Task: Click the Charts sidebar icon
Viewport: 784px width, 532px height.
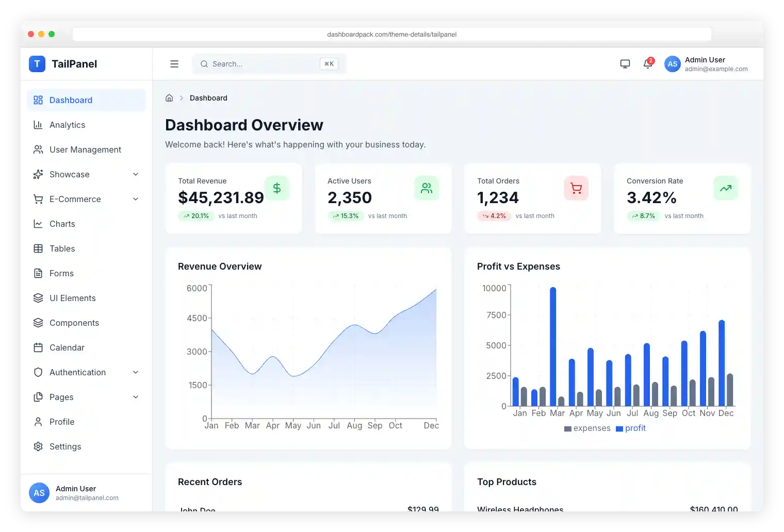Action: 38,224
